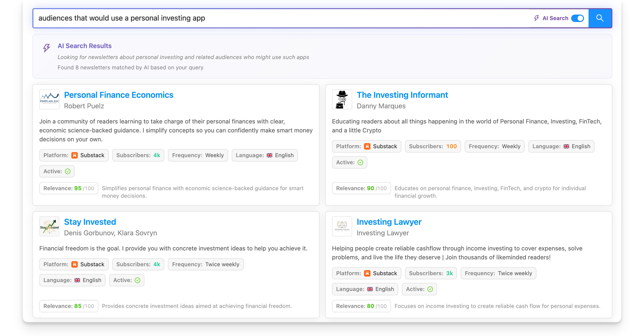
Task: Open the Personal Finance Economics newsletter
Action: [x=118, y=95]
